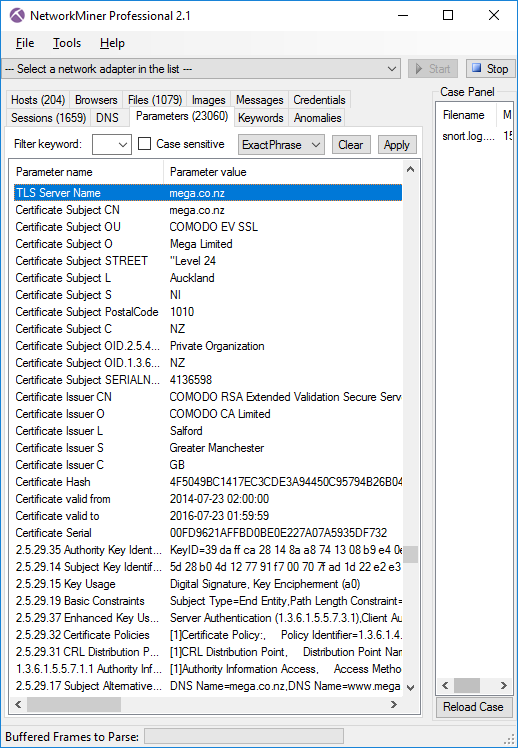Select the Certificate Subject STREET row
518x748 pixels.
(208, 261)
